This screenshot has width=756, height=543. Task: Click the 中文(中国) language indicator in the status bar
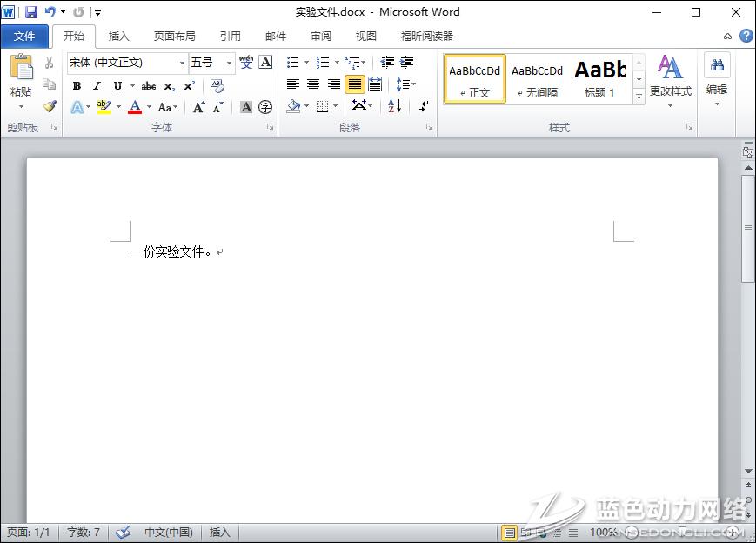click(168, 533)
